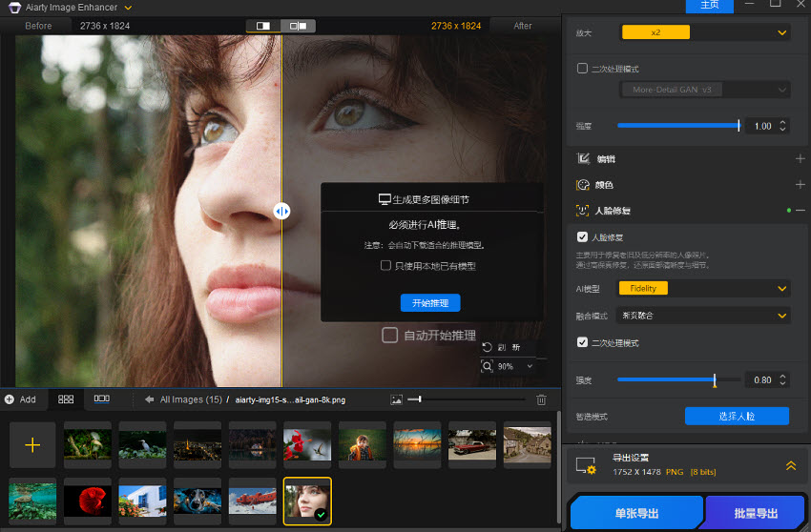Select the red classic car thumbnail
Image resolution: width=811 pixels, height=532 pixels.
tap(472, 444)
